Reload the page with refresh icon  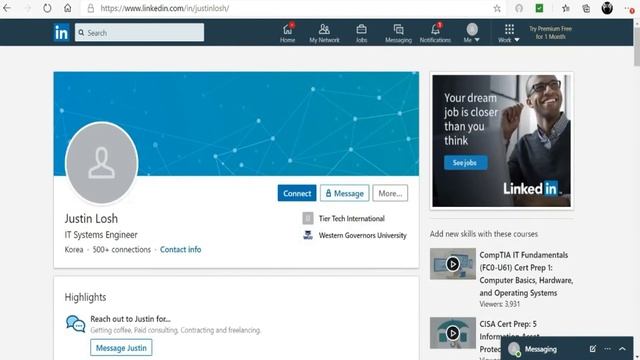pos(47,8)
